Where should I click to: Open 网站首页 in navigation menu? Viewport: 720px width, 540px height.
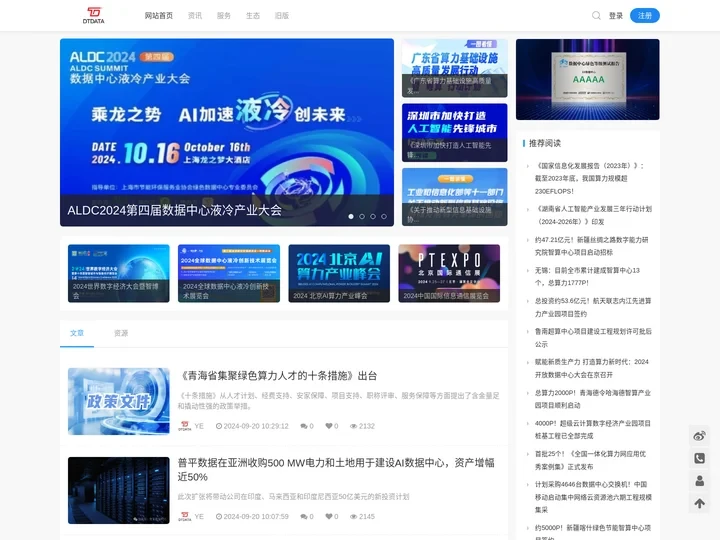[159, 16]
